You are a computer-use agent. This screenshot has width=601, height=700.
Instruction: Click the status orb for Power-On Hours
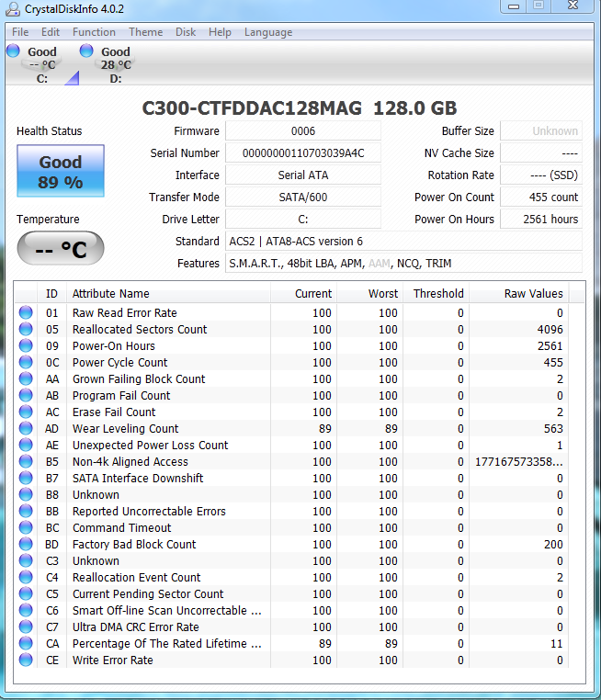click(26, 345)
